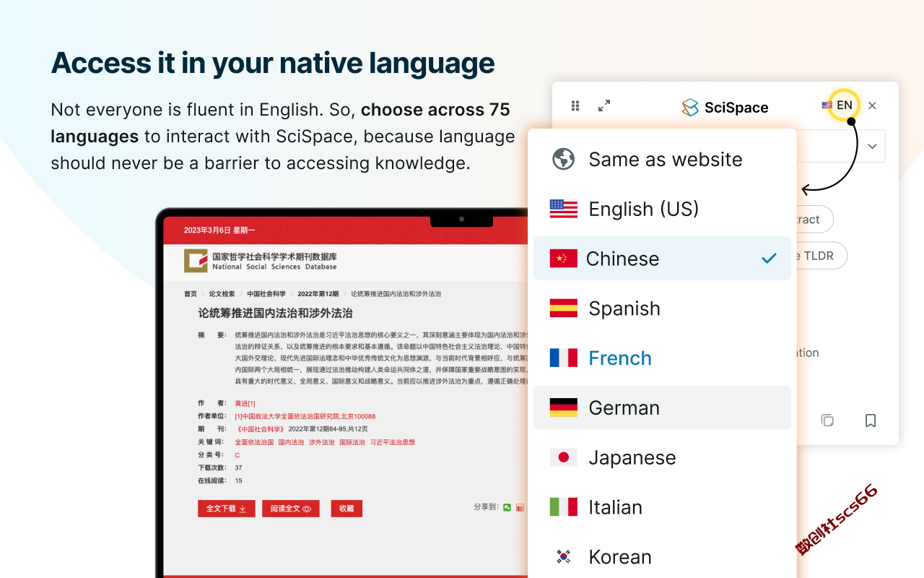The image size is (924, 578).
Task: Click the abstract suggestion chip
Action: pos(814,220)
